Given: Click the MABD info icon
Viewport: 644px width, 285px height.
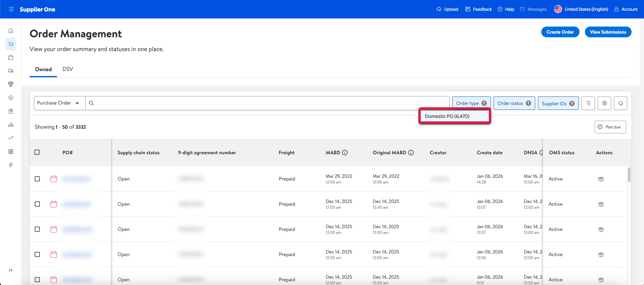Looking at the screenshot, I should (x=345, y=153).
